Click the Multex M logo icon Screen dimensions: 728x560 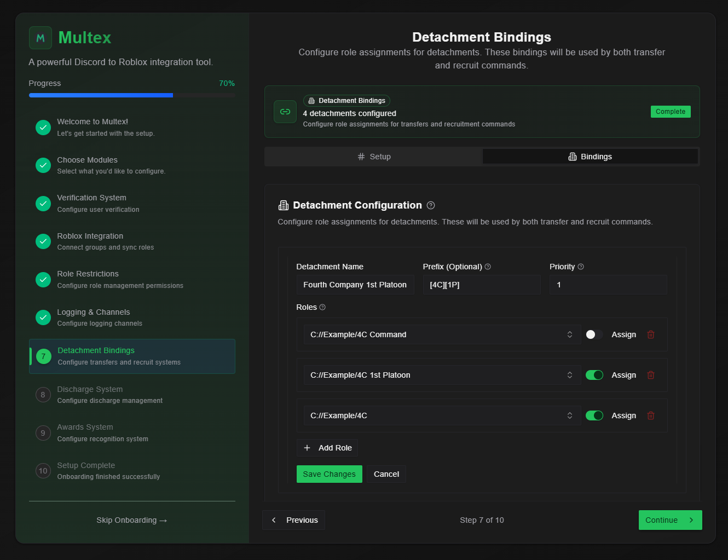point(41,38)
